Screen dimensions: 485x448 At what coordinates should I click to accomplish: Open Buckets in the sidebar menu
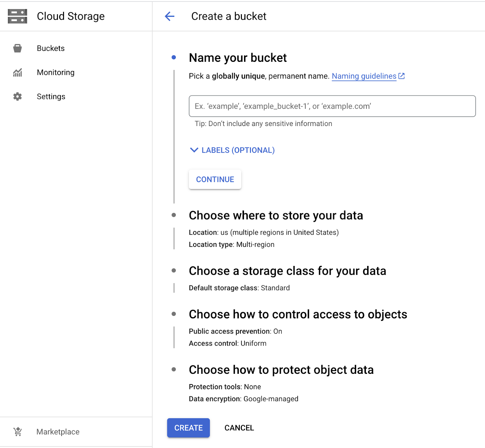51,48
